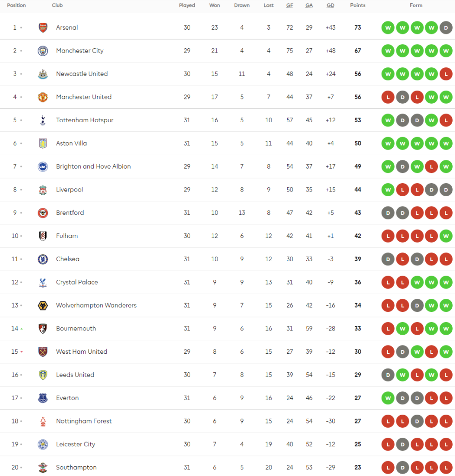455x476 pixels.
Task: Click Fulham's green win form badge
Action: point(446,236)
